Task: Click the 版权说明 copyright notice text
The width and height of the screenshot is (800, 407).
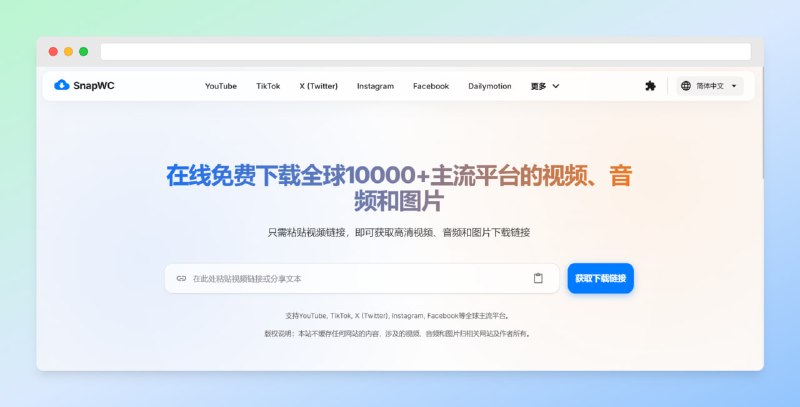Action: [x=398, y=334]
